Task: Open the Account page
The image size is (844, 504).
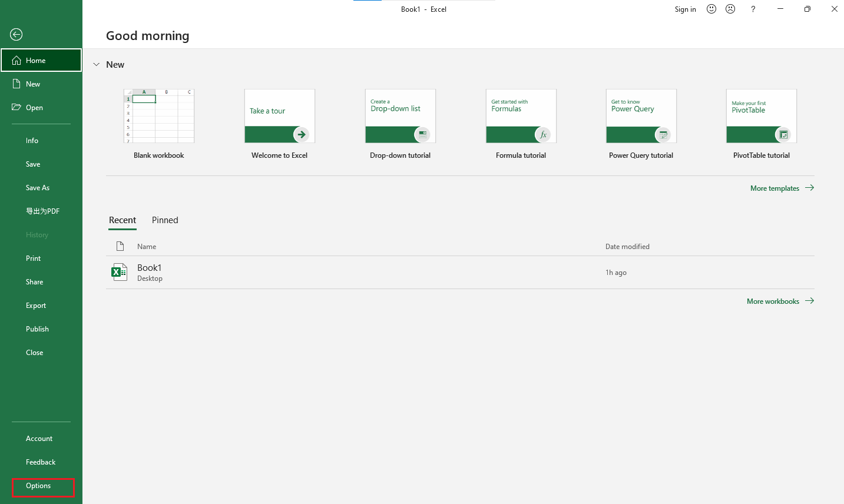Action: pos(41,439)
